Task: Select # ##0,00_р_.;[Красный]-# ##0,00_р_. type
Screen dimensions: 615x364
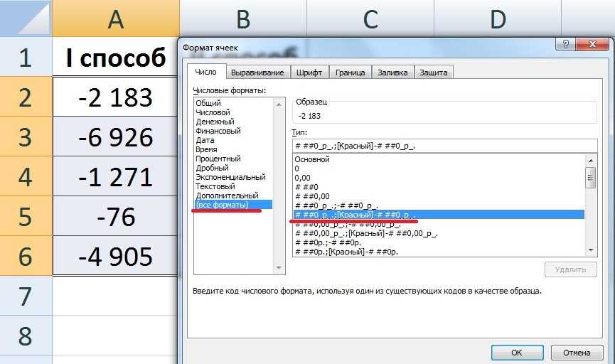Action: 439,233
